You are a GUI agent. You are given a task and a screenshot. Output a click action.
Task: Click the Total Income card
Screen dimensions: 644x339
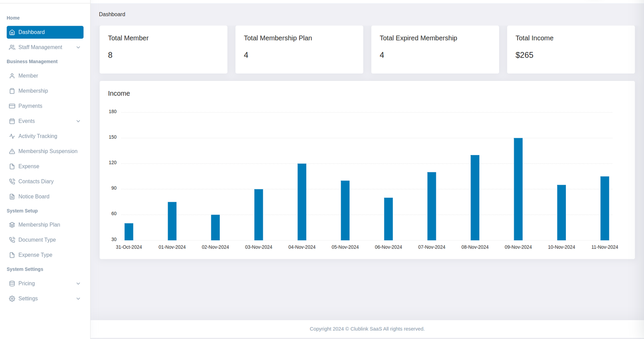click(x=570, y=50)
